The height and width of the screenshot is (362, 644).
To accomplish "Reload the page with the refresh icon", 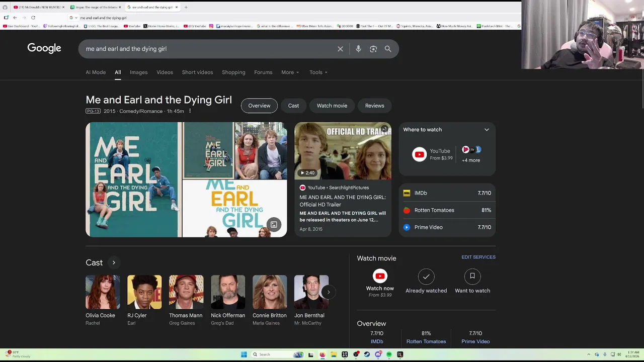I will tap(33, 18).
